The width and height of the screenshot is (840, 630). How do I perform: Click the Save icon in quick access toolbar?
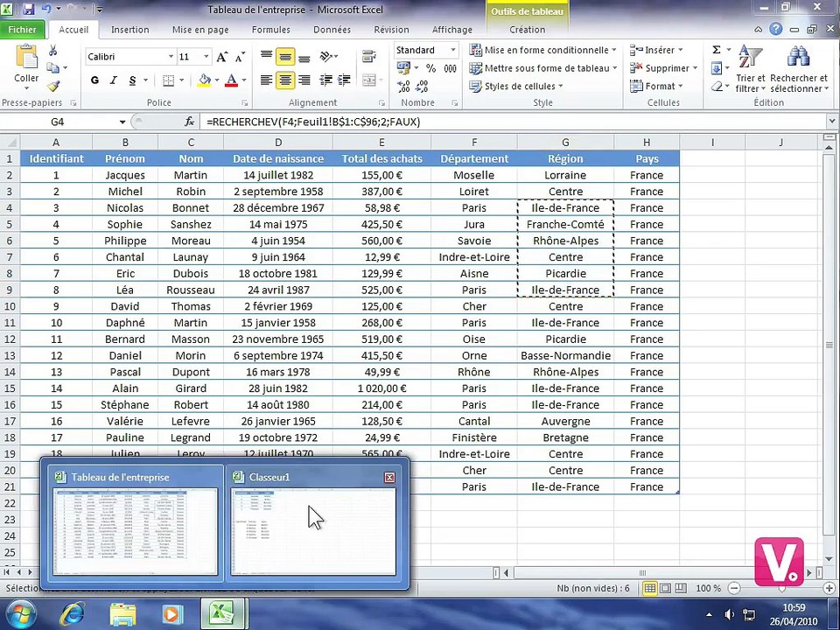point(28,9)
